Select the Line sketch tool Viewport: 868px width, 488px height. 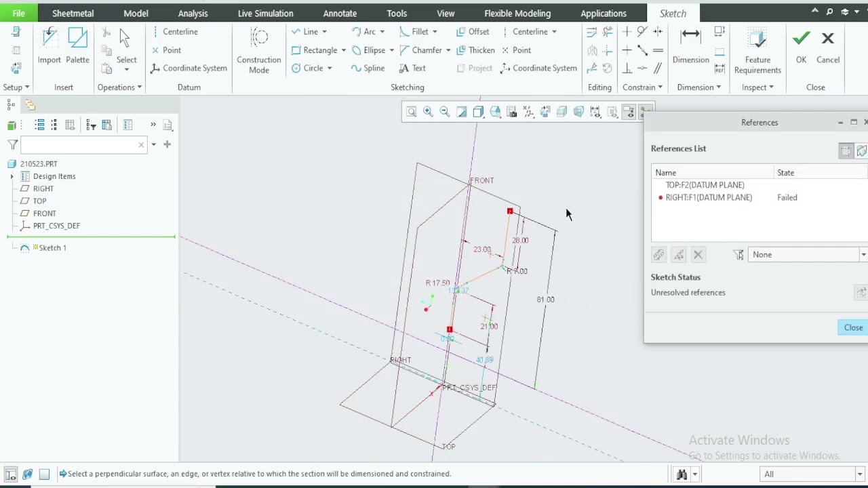tap(304, 32)
